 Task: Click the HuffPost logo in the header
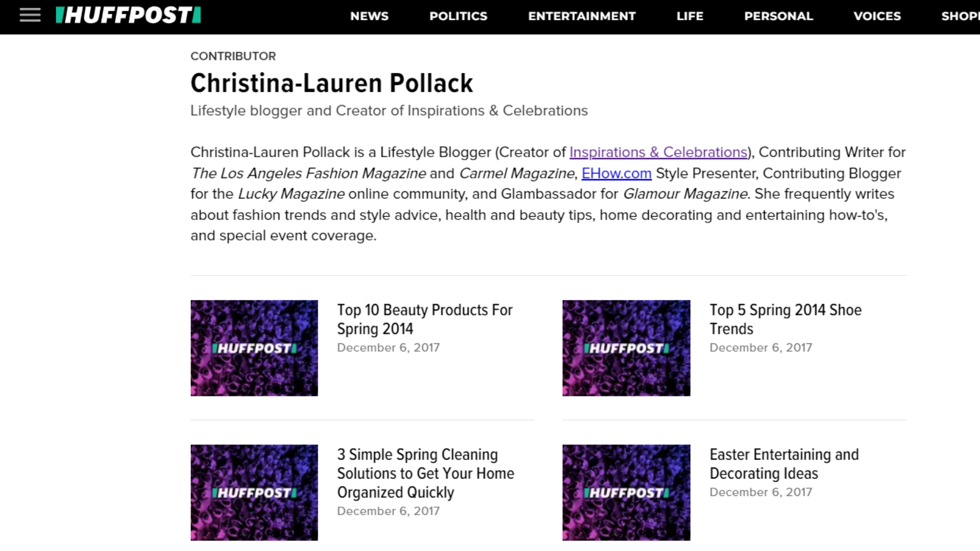[x=128, y=15]
